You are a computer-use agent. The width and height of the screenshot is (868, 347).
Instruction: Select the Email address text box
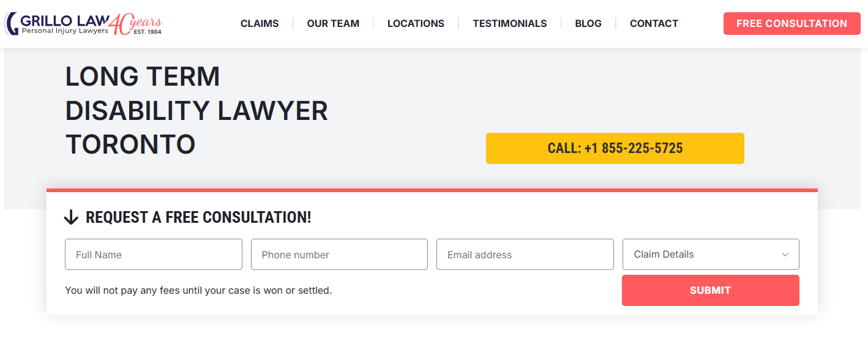(525, 255)
